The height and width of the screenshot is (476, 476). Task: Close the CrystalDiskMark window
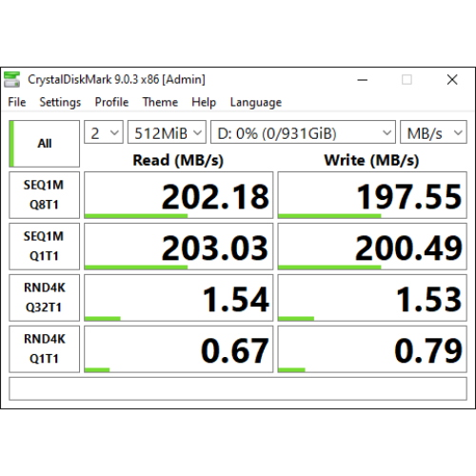tap(452, 80)
